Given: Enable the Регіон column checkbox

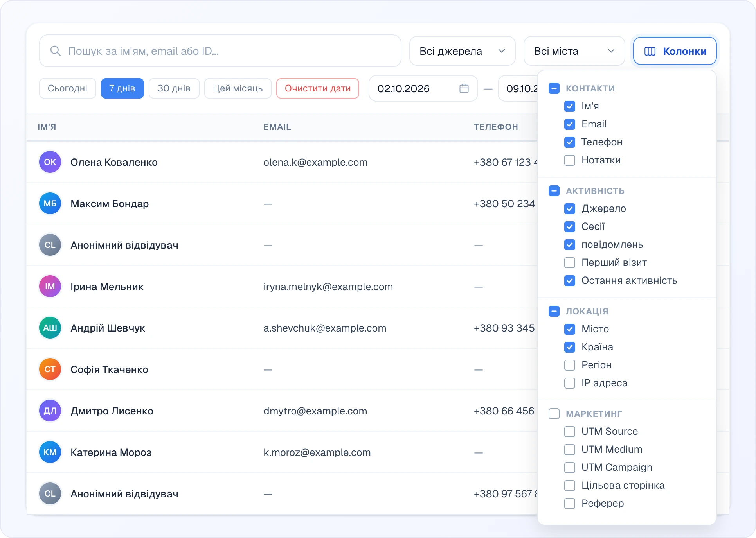Looking at the screenshot, I should pyautogui.click(x=570, y=365).
